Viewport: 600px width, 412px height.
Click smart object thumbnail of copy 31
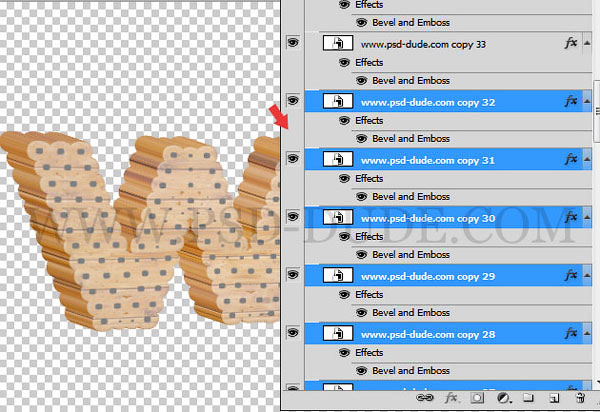point(338,160)
